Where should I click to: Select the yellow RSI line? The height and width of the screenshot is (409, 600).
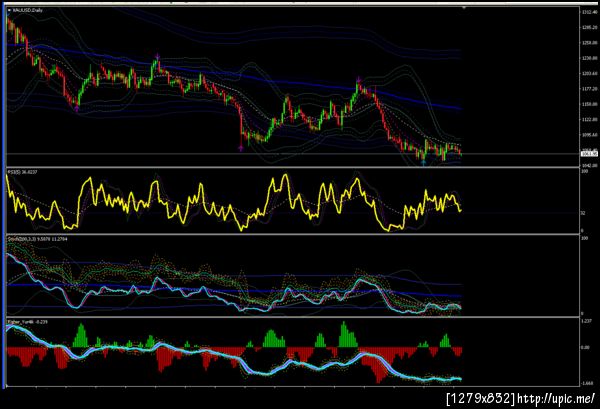coord(233,203)
